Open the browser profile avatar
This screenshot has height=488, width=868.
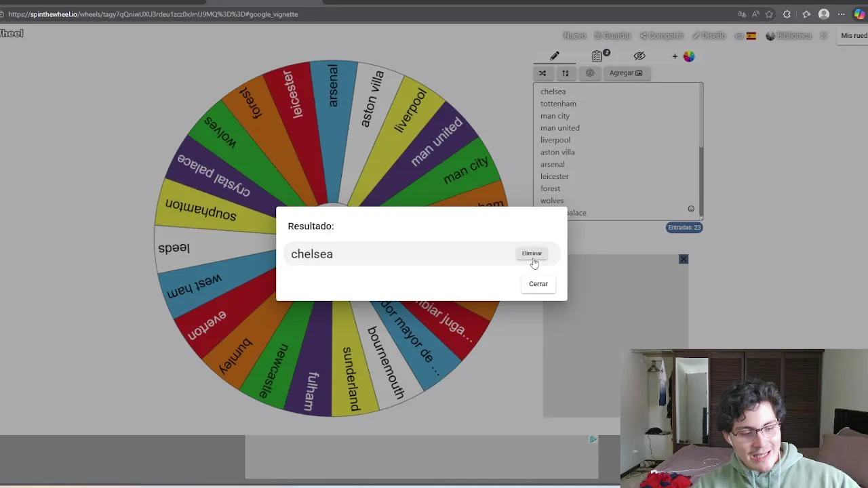(824, 14)
